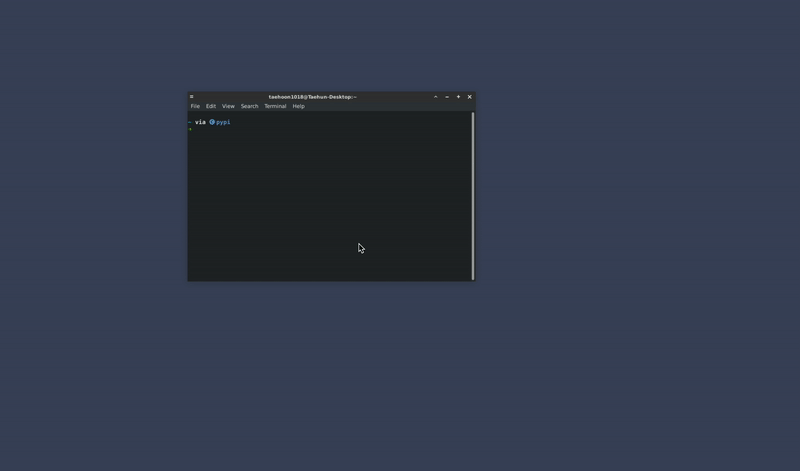Image resolution: width=800 pixels, height=471 pixels.
Task: Open the Edit menu
Action: tap(211, 106)
